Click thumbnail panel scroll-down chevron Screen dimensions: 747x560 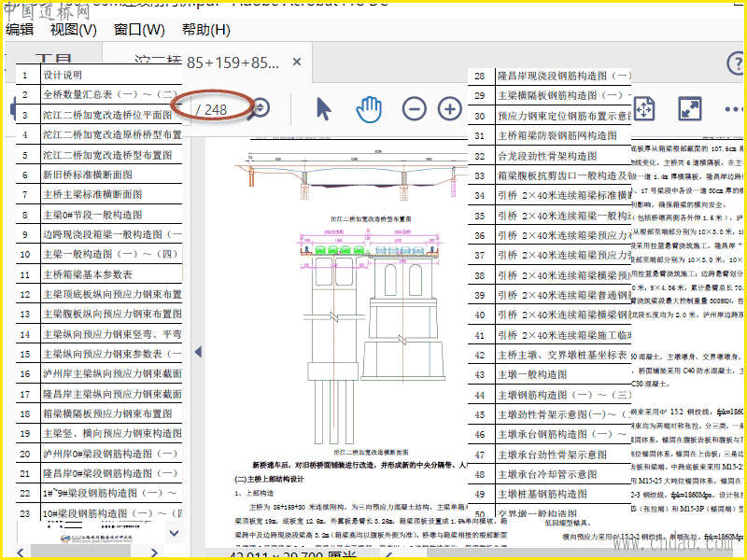coord(175,533)
